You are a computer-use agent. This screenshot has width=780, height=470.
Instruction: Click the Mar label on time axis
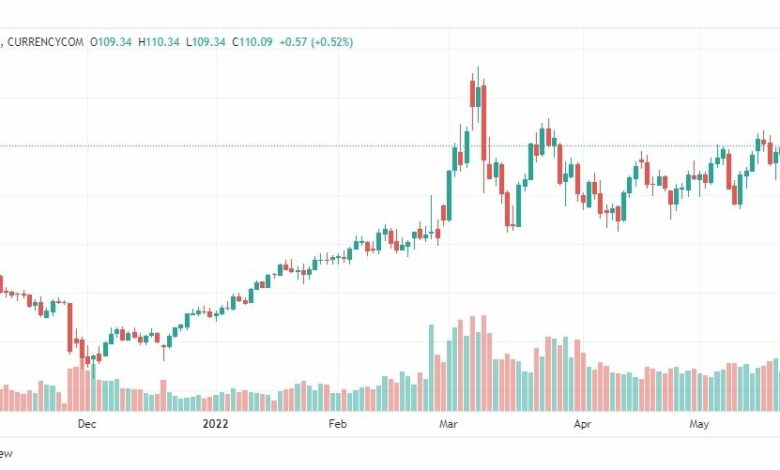[448, 424]
